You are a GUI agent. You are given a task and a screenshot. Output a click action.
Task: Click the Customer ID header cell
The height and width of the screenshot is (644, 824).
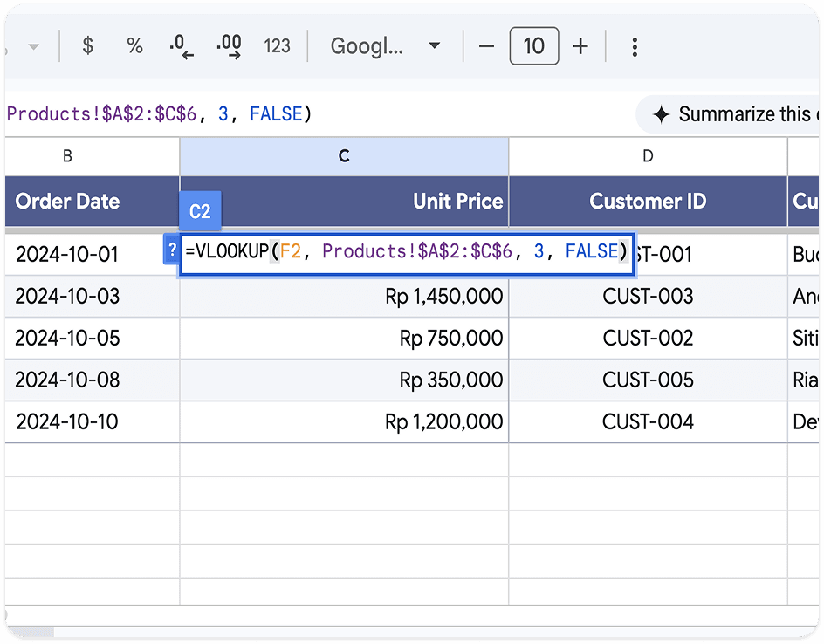(648, 202)
